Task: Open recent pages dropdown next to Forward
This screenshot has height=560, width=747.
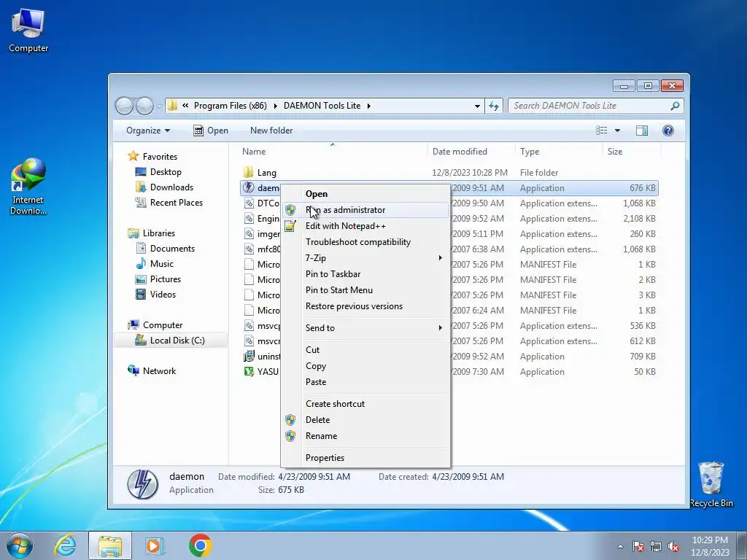Action: (x=159, y=106)
